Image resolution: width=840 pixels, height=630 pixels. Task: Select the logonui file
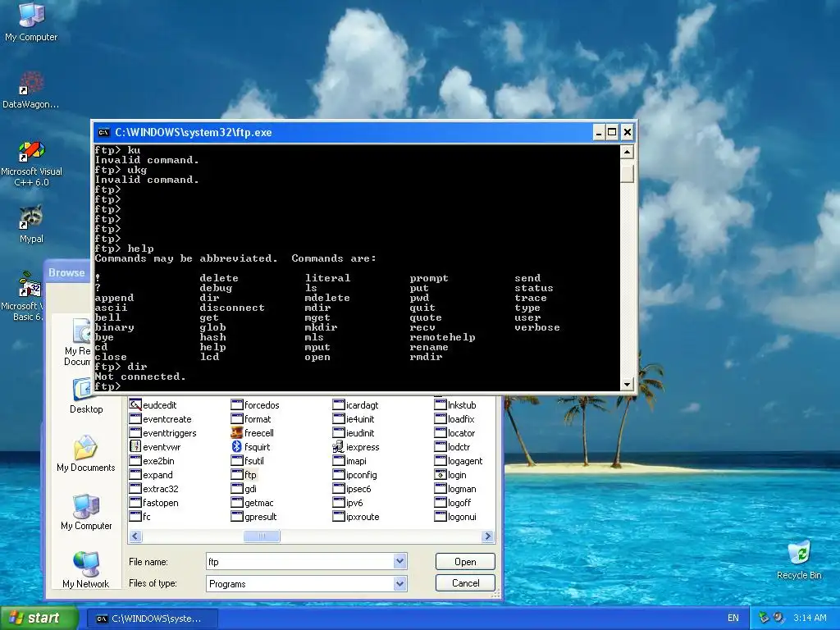point(455,517)
